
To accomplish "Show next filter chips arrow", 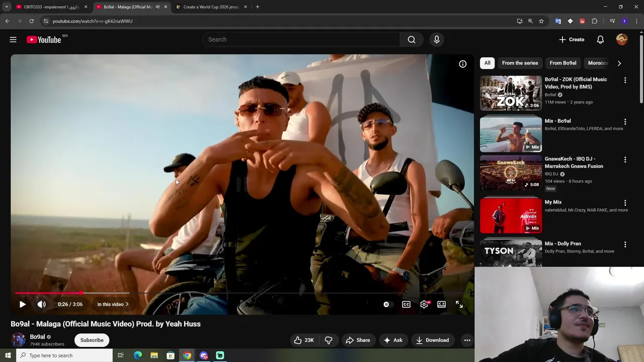I will [619, 63].
